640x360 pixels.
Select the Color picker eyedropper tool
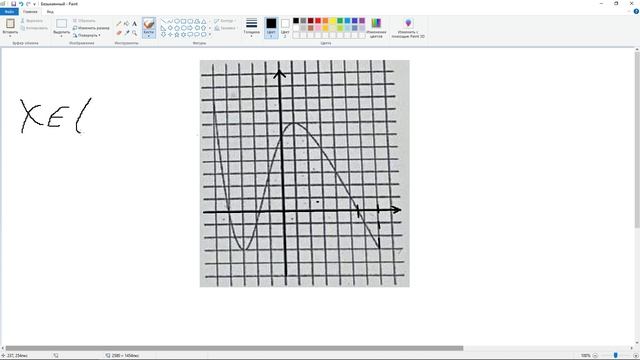click(x=127, y=33)
